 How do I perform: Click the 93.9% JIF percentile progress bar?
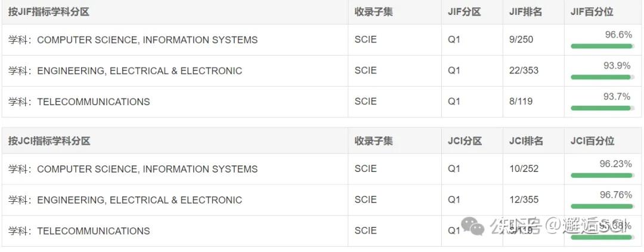(x=601, y=77)
